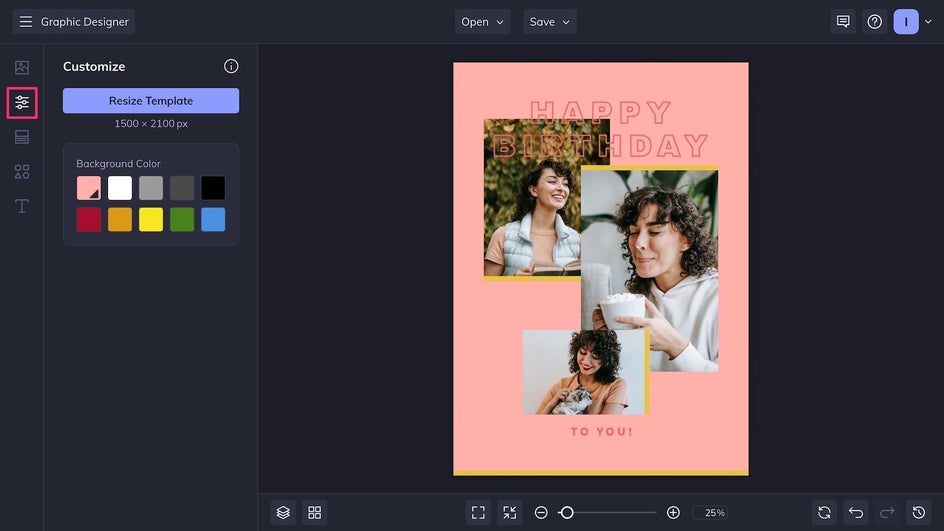944x531 pixels.
Task: Select the light gray background swatch
Action: click(x=151, y=188)
